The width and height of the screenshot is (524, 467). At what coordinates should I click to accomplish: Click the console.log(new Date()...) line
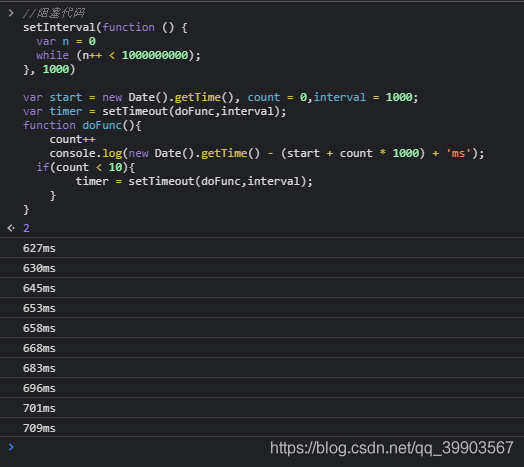[267, 154]
